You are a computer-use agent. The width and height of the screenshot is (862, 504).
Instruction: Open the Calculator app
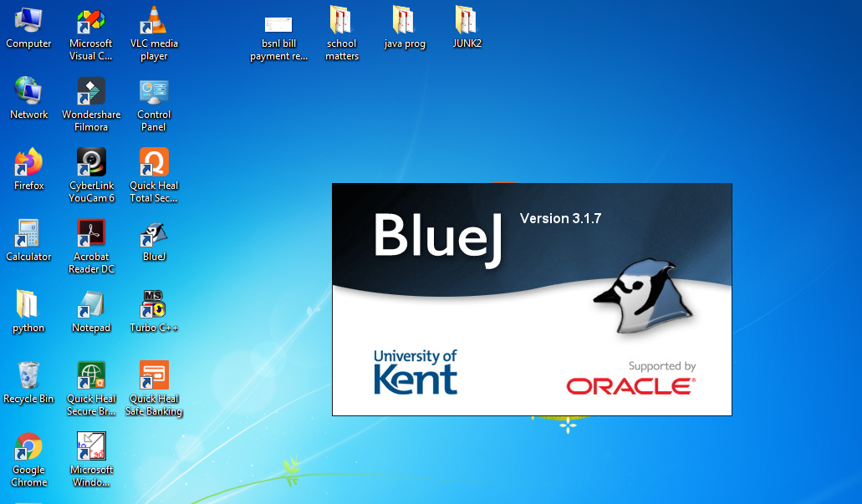(x=28, y=231)
